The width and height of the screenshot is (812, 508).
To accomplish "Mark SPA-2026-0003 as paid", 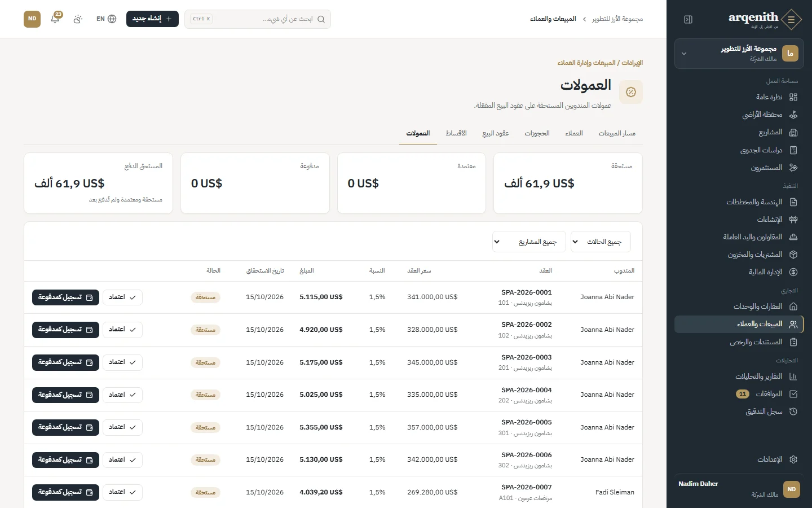I will click(x=65, y=362).
